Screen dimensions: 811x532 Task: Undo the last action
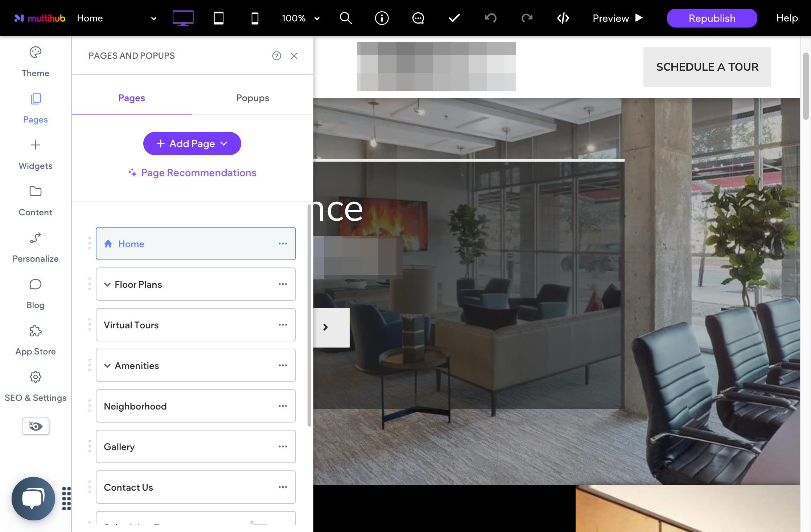tap(491, 18)
